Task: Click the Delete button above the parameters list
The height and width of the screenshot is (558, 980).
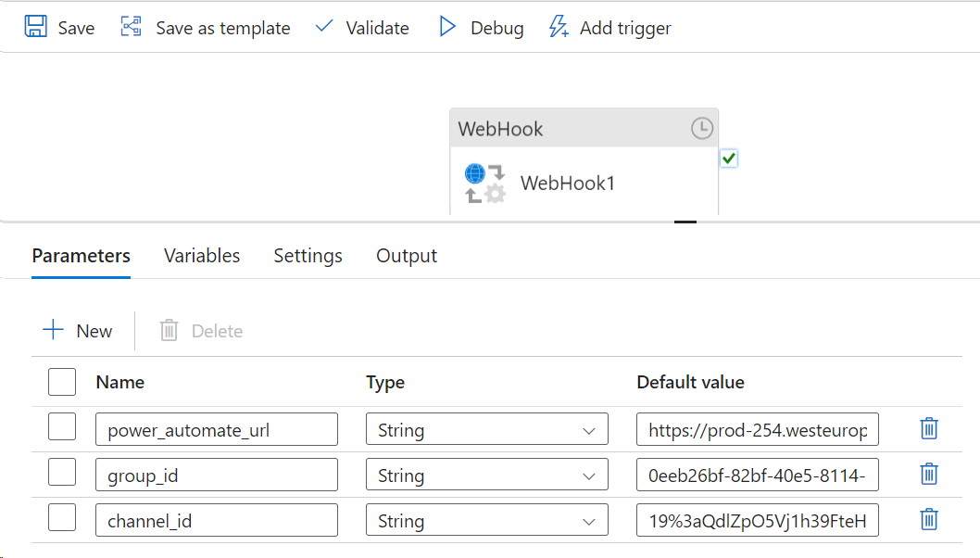Action: 199,330
